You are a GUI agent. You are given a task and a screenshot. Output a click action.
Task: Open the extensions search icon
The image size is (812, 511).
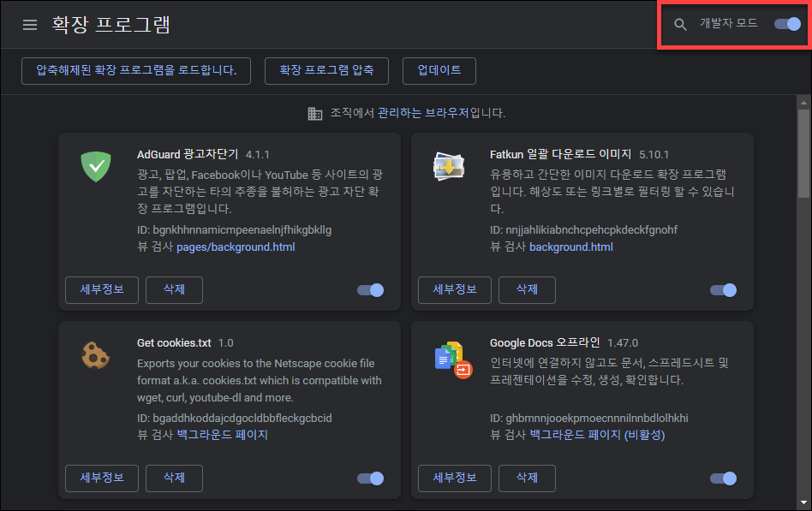tap(679, 25)
